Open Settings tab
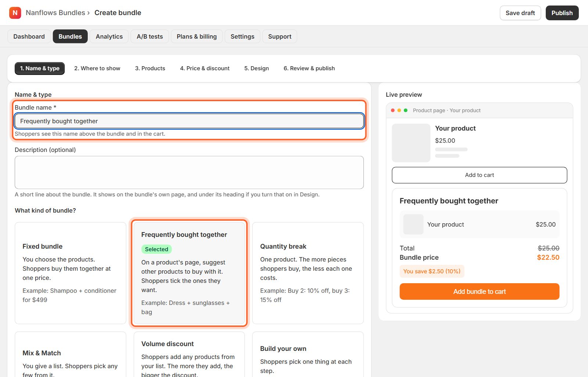Image resolution: width=588 pixels, height=377 pixels. 242,36
